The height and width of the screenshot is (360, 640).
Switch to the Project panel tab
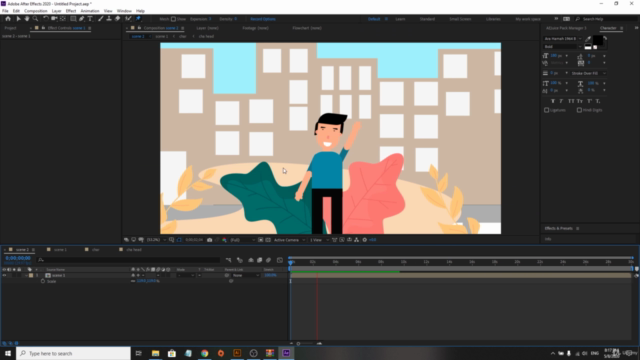pos(10,28)
